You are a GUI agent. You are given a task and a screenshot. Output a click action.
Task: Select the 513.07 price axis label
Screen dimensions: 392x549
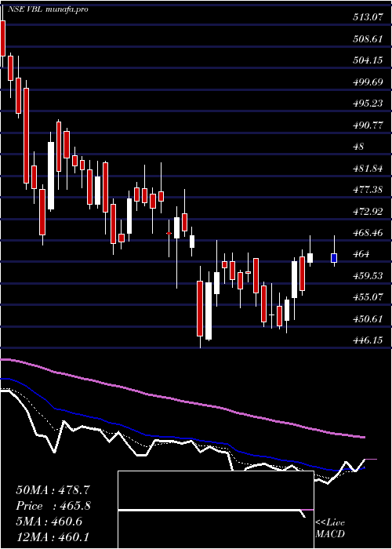(x=367, y=17)
